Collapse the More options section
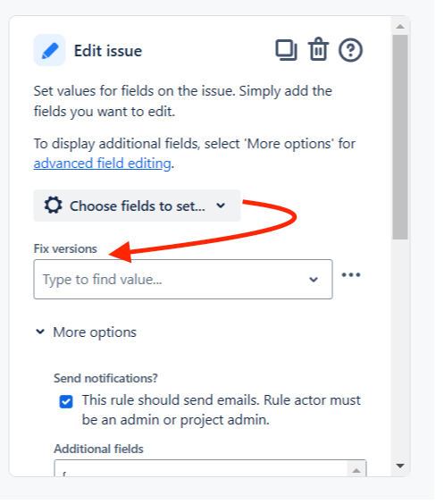Screen dimensions: 444x504 coord(40,332)
